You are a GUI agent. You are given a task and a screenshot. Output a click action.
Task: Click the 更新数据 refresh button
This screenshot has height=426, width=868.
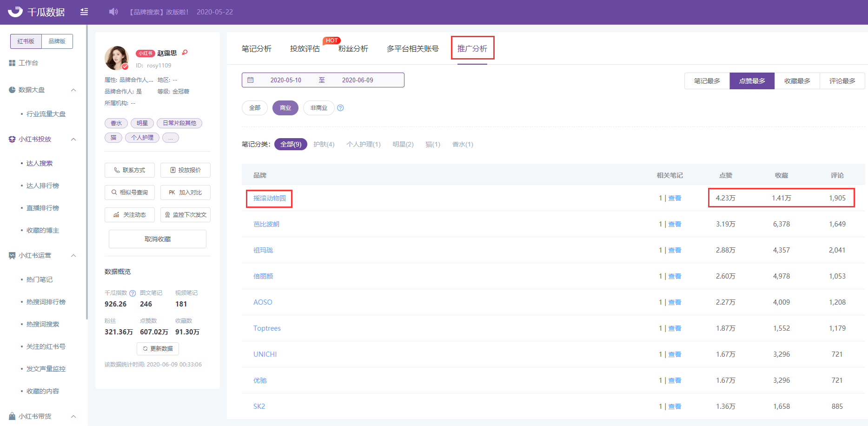tap(158, 349)
